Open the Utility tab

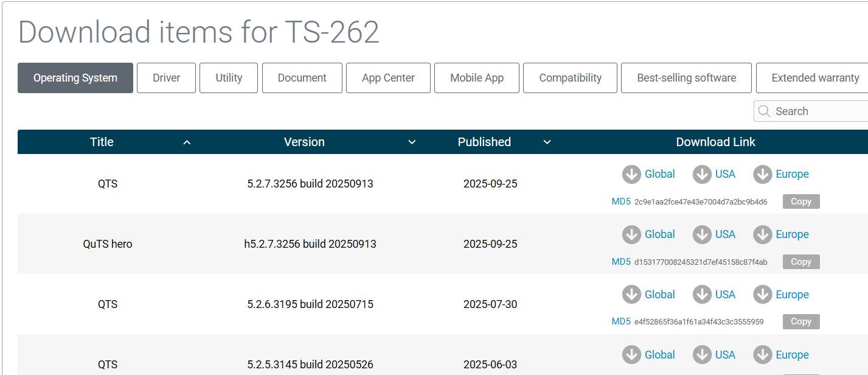coord(229,78)
